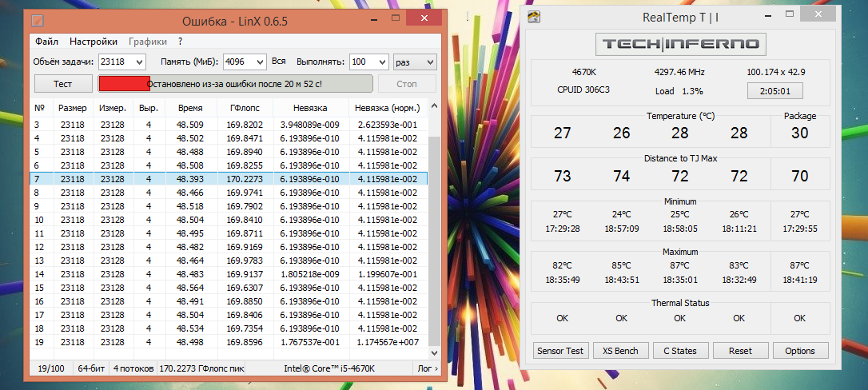Open the Лог panel in status bar
The image size is (868, 390).
tap(426, 368)
